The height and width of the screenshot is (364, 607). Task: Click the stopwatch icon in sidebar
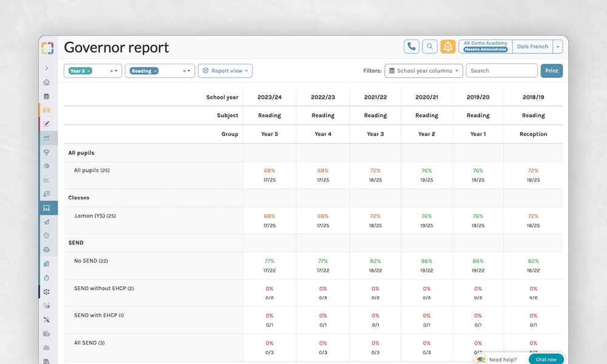click(x=47, y=277)
